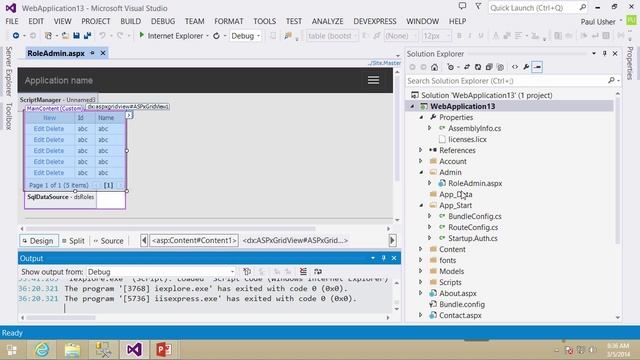Open the Solution Explorer window options dropdown
The height and width of the screenshot is (360, 640).
click(x=593, y=53)
